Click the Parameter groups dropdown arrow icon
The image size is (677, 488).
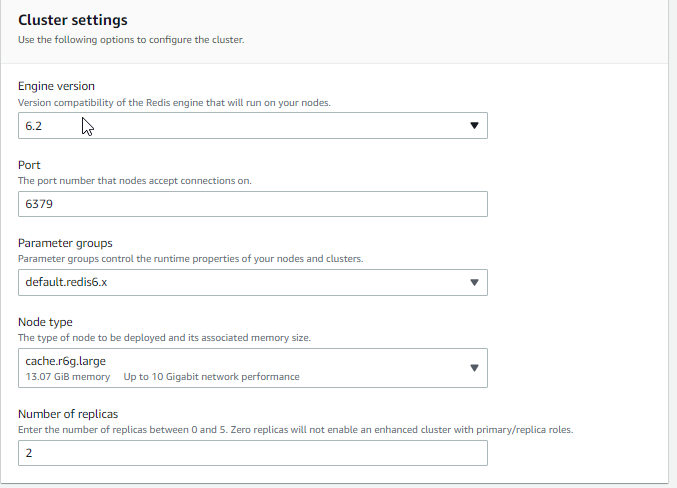[x=474, y=282]
